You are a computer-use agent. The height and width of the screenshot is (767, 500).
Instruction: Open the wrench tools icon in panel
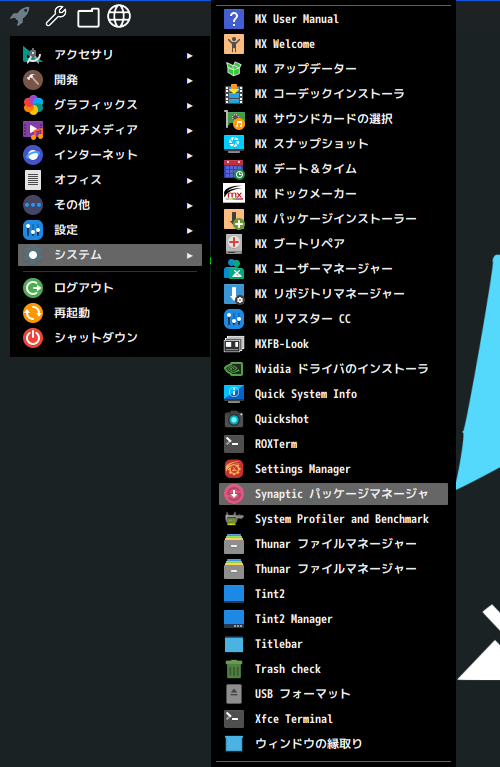click(x=56, y=16)
